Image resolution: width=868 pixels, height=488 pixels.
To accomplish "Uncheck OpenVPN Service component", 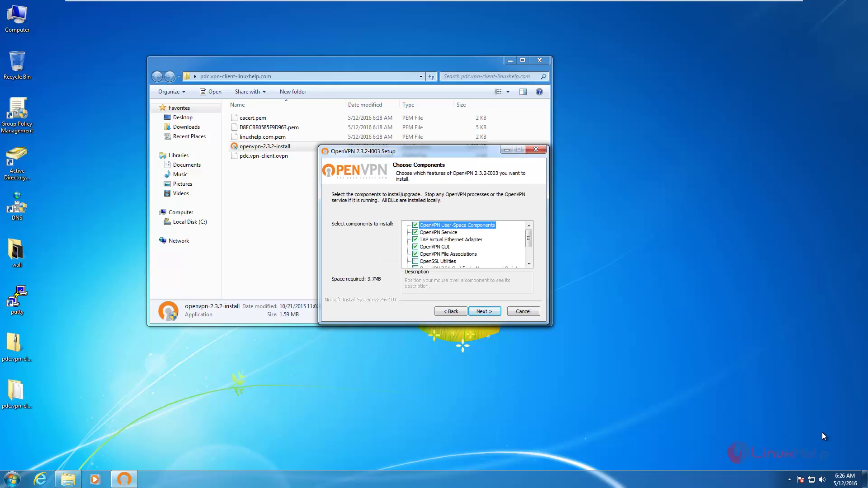I will click(x=415, y=232).
